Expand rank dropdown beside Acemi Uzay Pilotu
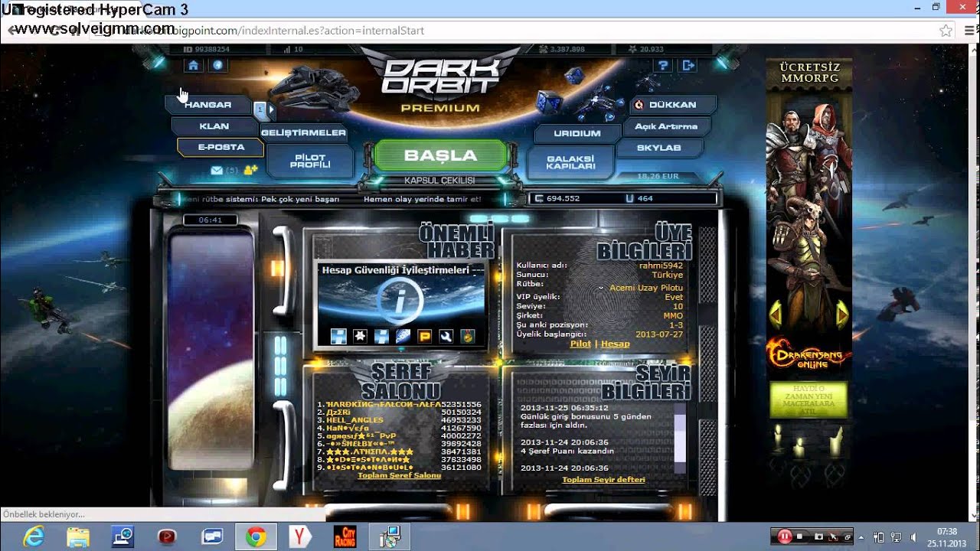This screenshot has height=551, width=980. click(601, 288)
